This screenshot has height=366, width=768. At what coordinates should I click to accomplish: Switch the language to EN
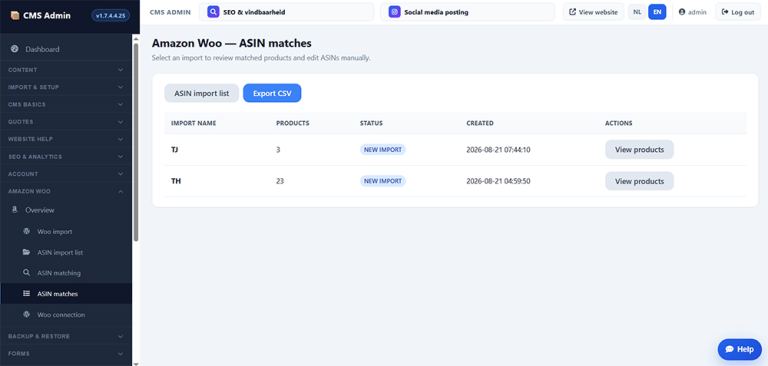pyautogui.click(x=657, y=12)
